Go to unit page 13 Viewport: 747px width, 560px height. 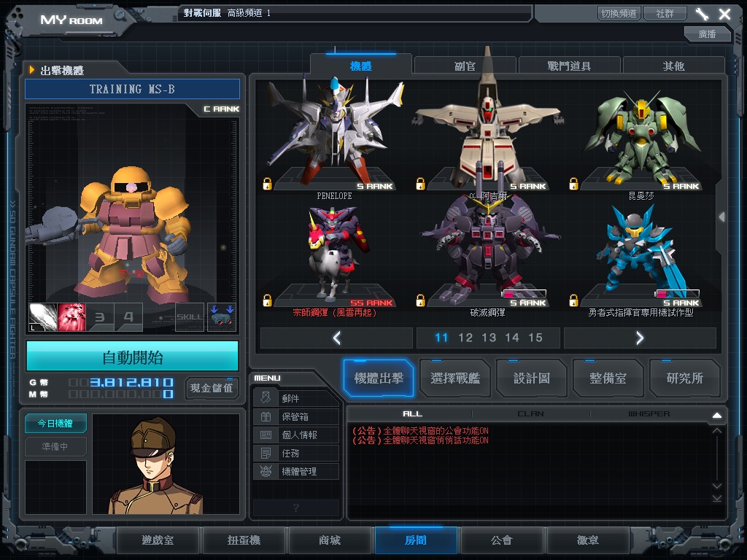(489, 338)
